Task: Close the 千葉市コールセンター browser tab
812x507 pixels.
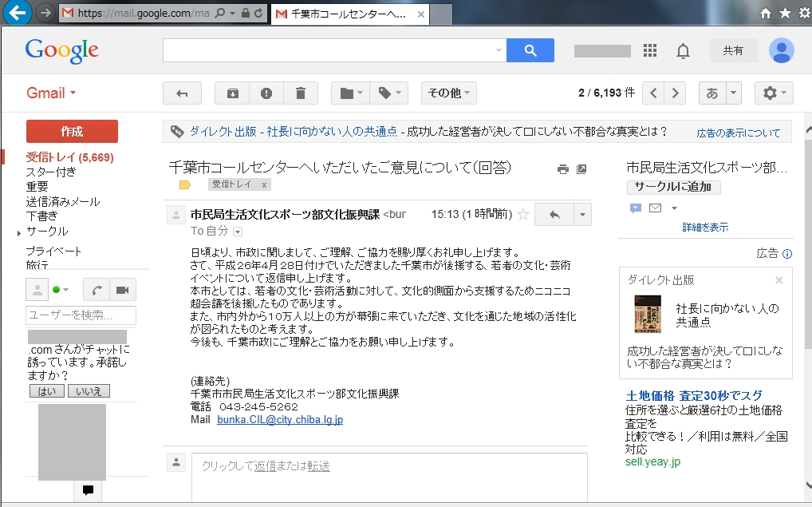Action: (421, 14)
